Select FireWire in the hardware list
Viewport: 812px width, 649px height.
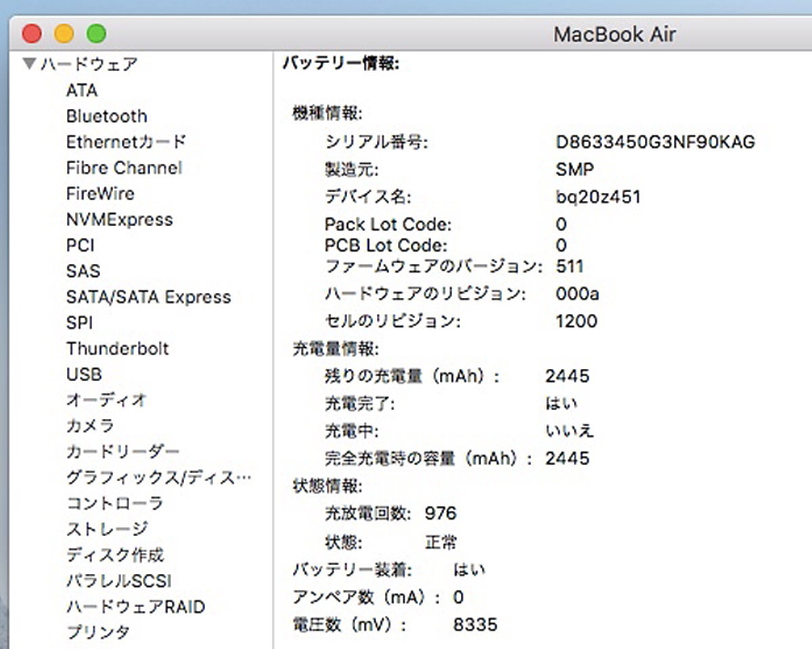point(100,194)
